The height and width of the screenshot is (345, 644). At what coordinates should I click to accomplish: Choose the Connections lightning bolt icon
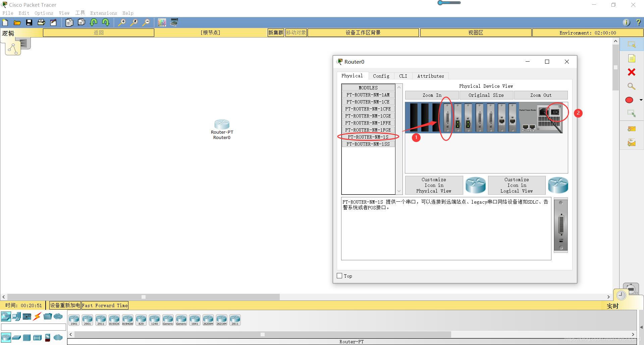37,316
